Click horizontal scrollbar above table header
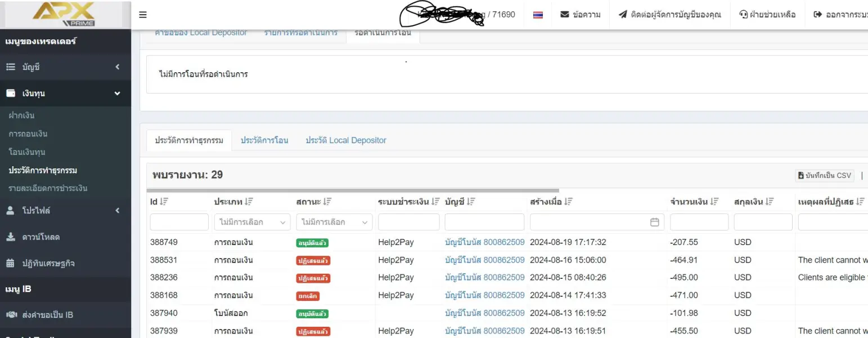This screenshot has height=338, width=868. [352, 190]
